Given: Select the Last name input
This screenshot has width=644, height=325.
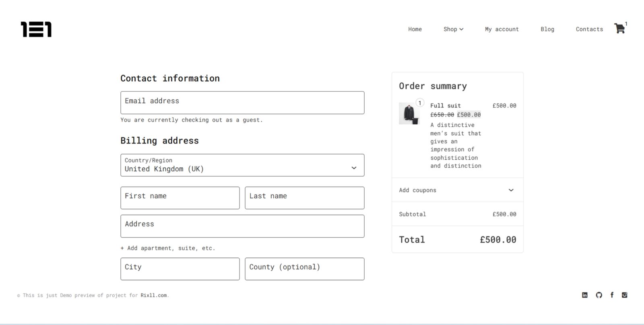Looking at the screenshot, I should (304, 198).
